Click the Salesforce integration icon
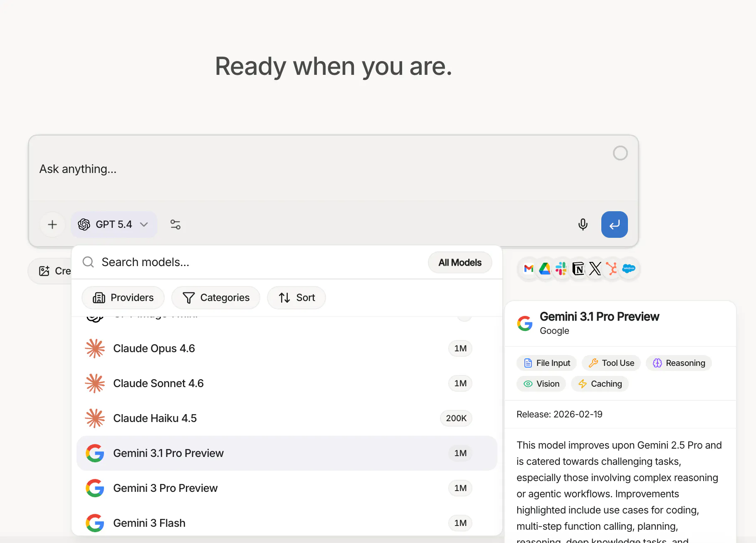Image resolution: width=756 pixels, height=543 pixels. (629, 269)
